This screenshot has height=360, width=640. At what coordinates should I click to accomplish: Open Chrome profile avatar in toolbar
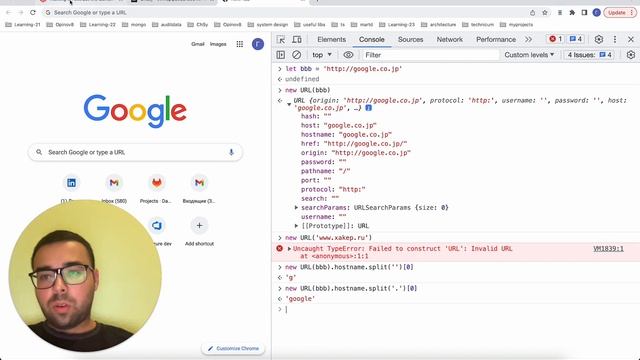(596, 13)
